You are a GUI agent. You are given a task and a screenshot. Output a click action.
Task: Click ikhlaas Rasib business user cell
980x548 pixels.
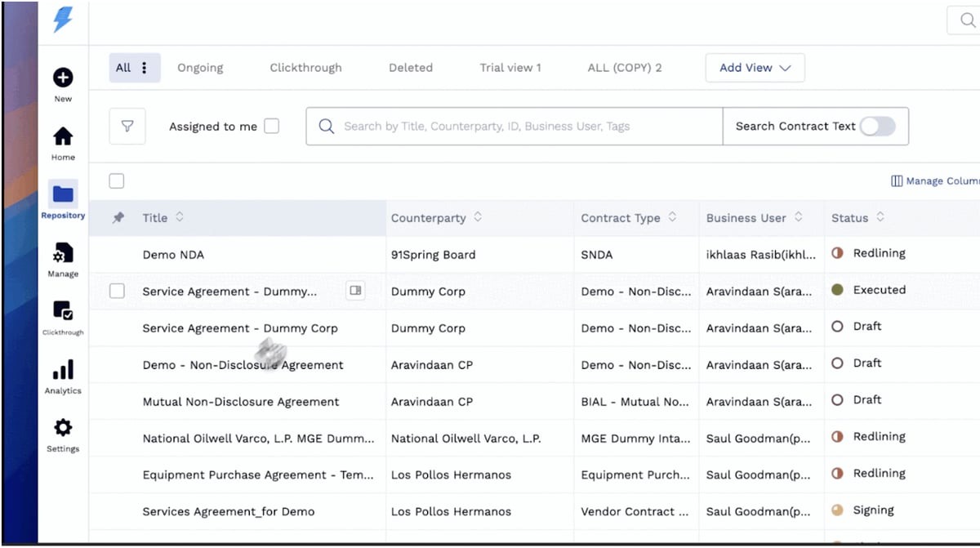coord(761,255)
